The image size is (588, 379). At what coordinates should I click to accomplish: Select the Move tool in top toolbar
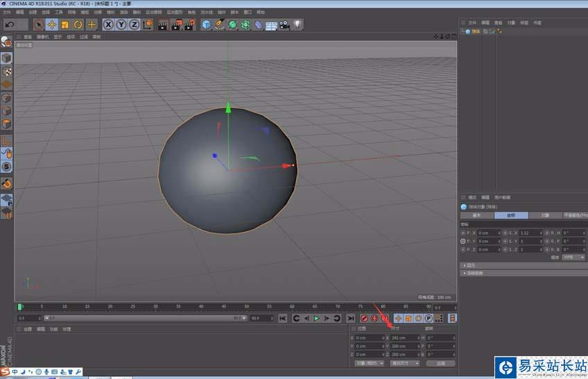[51, 24]
